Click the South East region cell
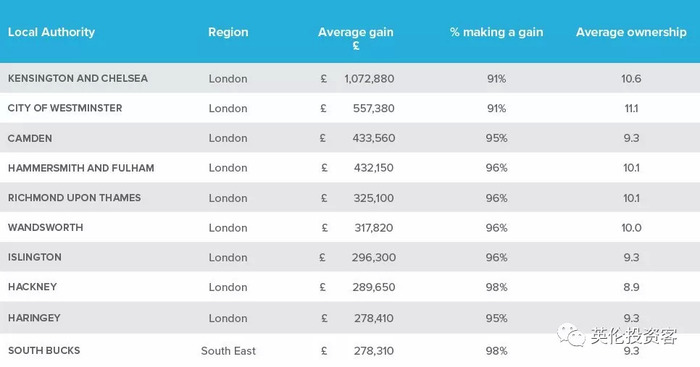700x367 pixels. 228,351
